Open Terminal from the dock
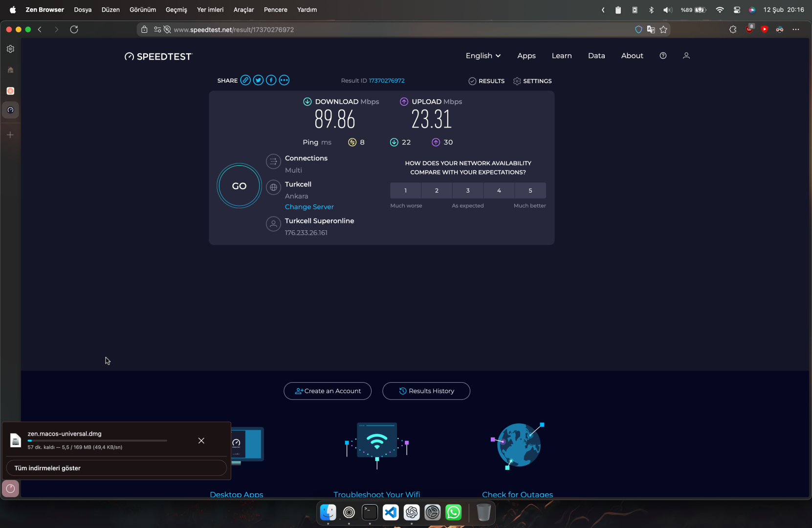 370,512
